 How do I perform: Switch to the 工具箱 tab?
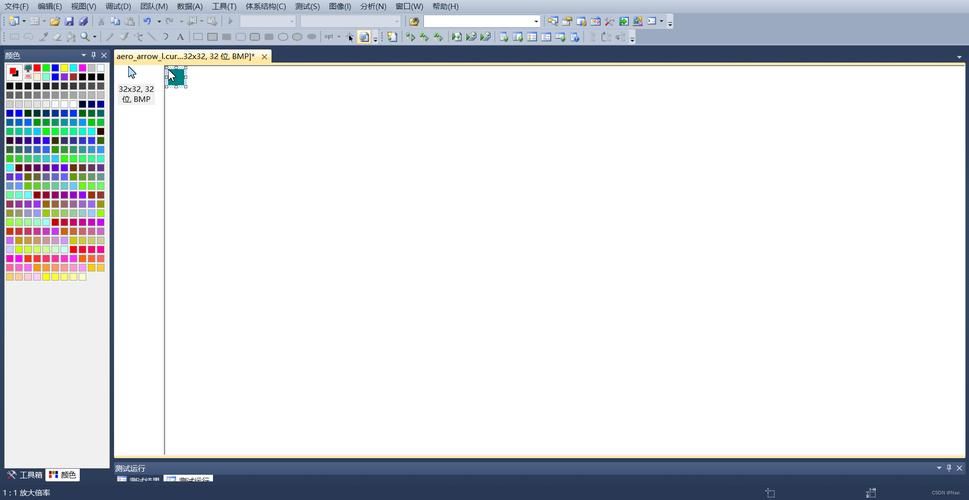[25, 475]
